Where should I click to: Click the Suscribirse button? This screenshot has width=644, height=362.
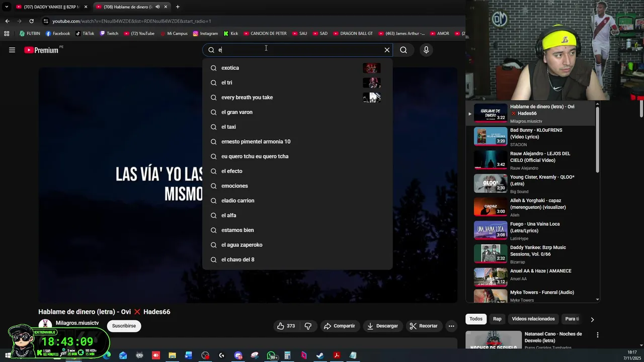pyautogui.click(x=124, y=326)
